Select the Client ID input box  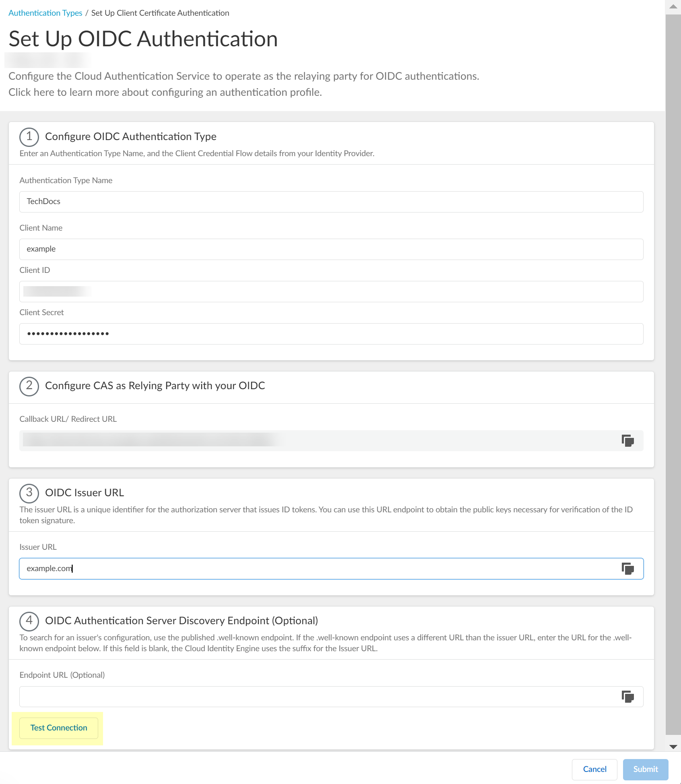(x=331, y=291)
